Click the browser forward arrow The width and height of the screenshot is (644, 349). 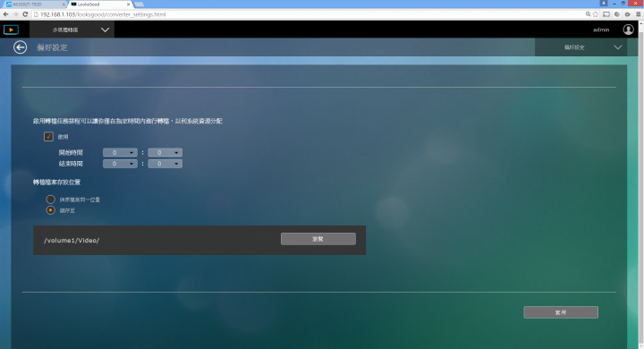click(x=15, y=14)
